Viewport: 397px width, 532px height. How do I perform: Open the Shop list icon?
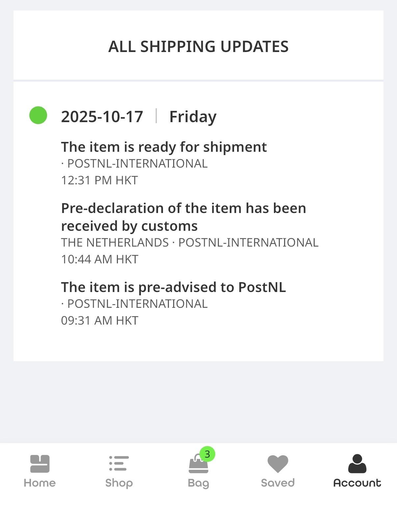119,464
